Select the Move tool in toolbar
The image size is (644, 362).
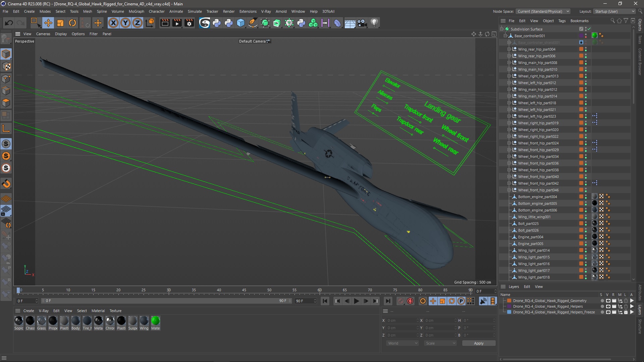[48, 23]
